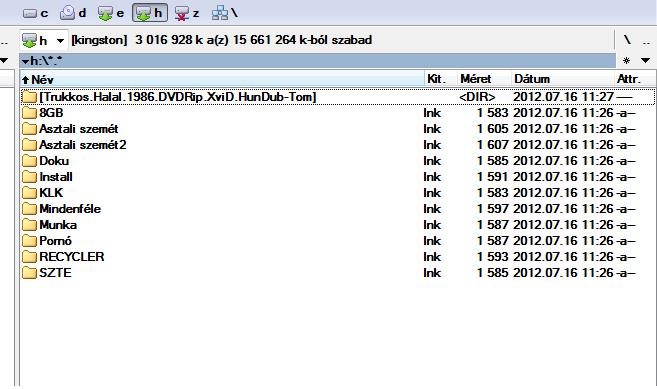The width and height of the screenshot is (657, 389).
Task: Click the name Doku
Action: pos(54,161)
